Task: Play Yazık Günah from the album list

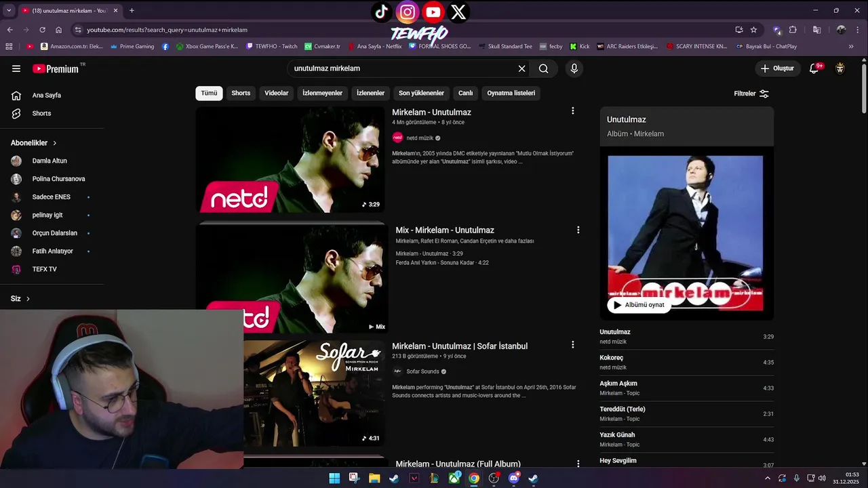Action: tap(686, 439)
